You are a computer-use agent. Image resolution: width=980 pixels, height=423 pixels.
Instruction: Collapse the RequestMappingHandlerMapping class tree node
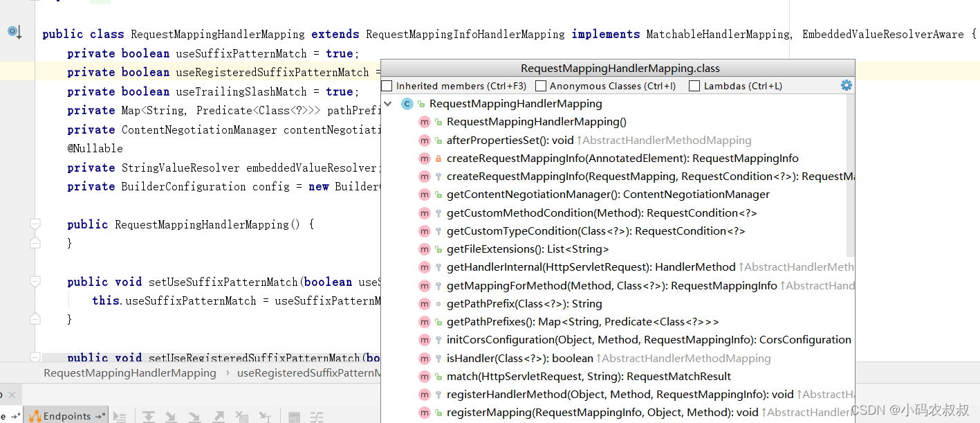(388, 104)
